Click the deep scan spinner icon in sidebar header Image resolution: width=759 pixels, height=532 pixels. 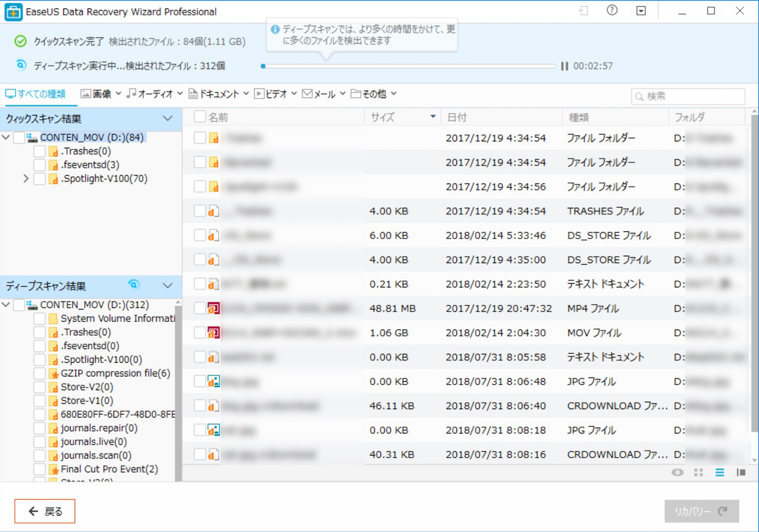pos(134,285)
